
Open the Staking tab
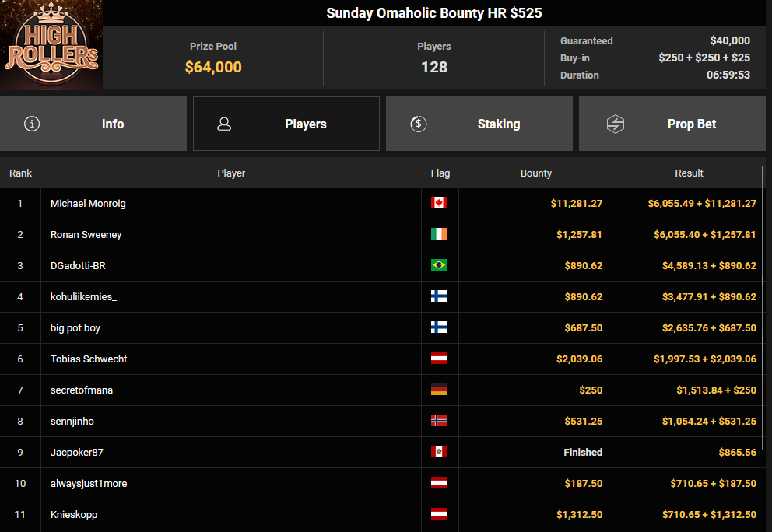[479, 124]
